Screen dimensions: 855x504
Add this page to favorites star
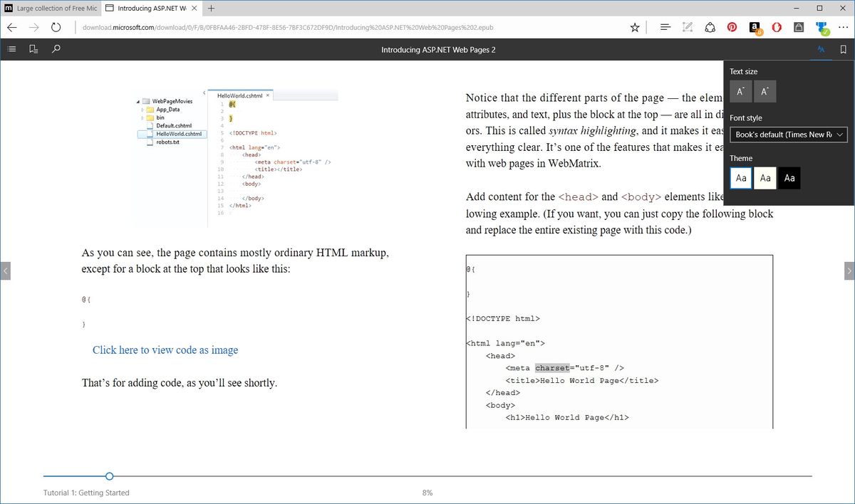click(635, 28)
